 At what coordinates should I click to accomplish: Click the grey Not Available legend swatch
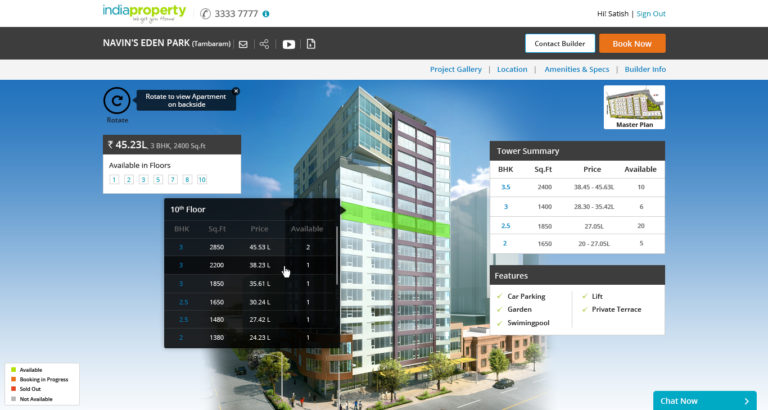(x=13, y=399)
